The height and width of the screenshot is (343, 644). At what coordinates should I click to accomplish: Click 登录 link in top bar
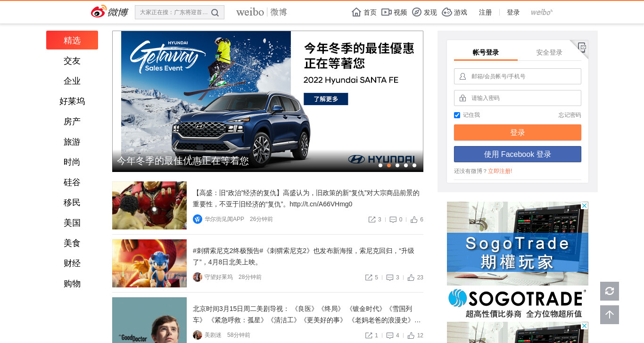[x=513, y=12]
